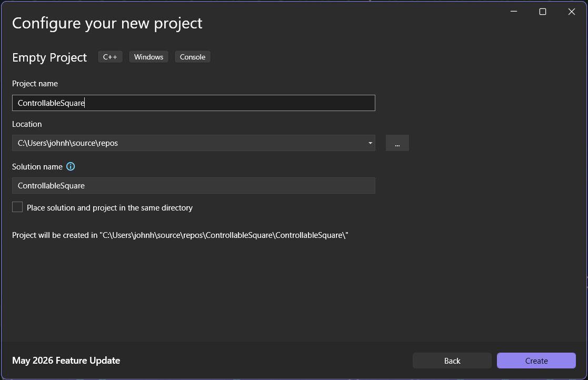
Task: Tick 'Place solution and project in same directory' checkbox
Action: [17, 207]
